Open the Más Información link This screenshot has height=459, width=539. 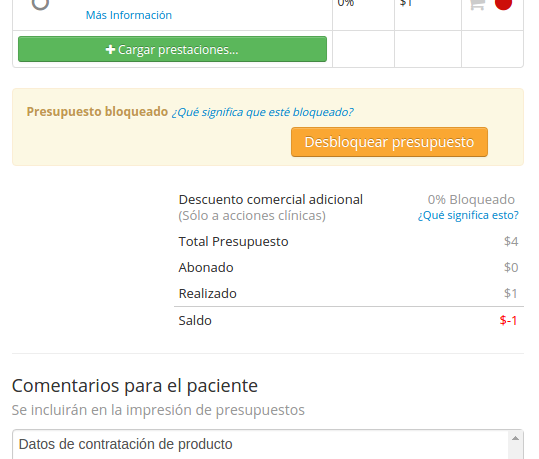(129, 15)
